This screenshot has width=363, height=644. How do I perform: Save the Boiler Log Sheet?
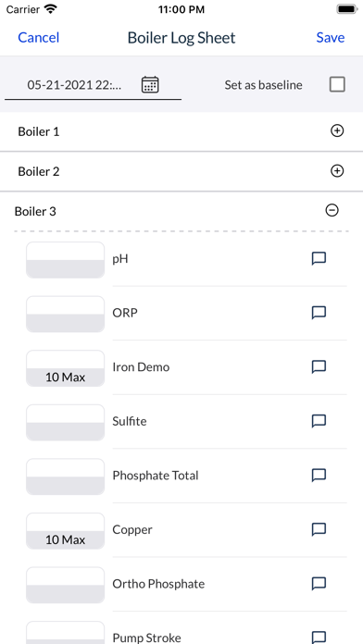click(331, 37)
